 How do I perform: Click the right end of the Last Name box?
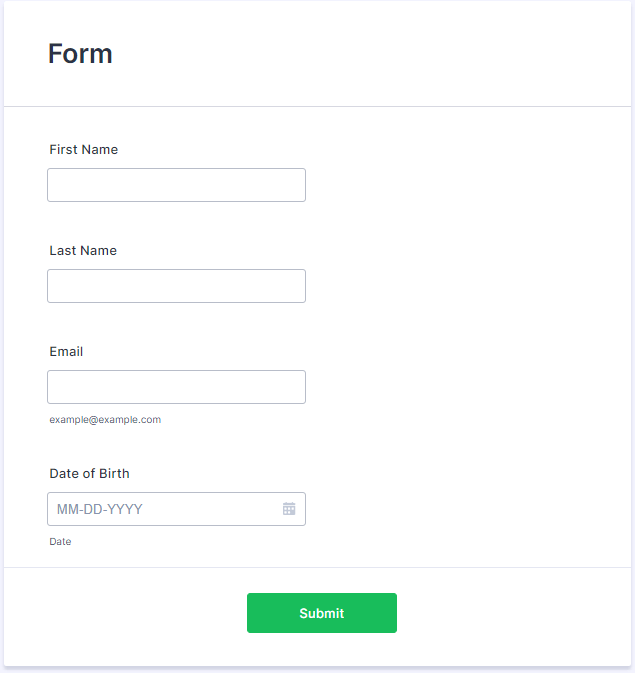298,286
